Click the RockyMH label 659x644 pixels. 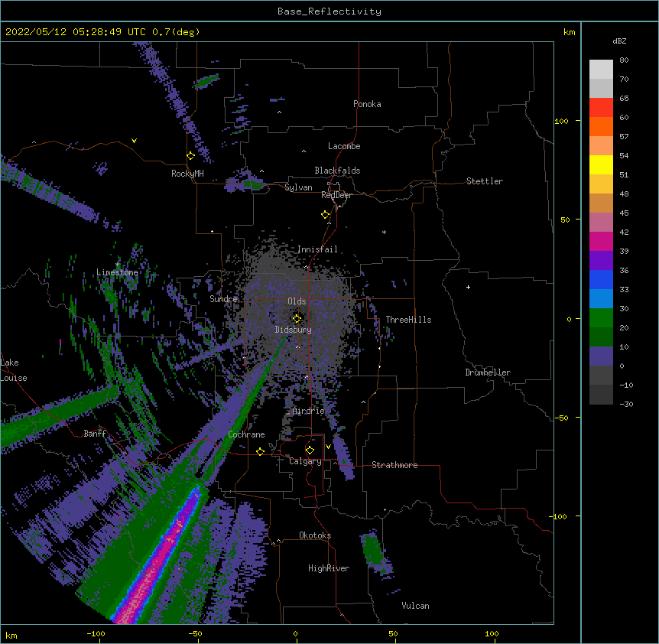coord(187,174)
